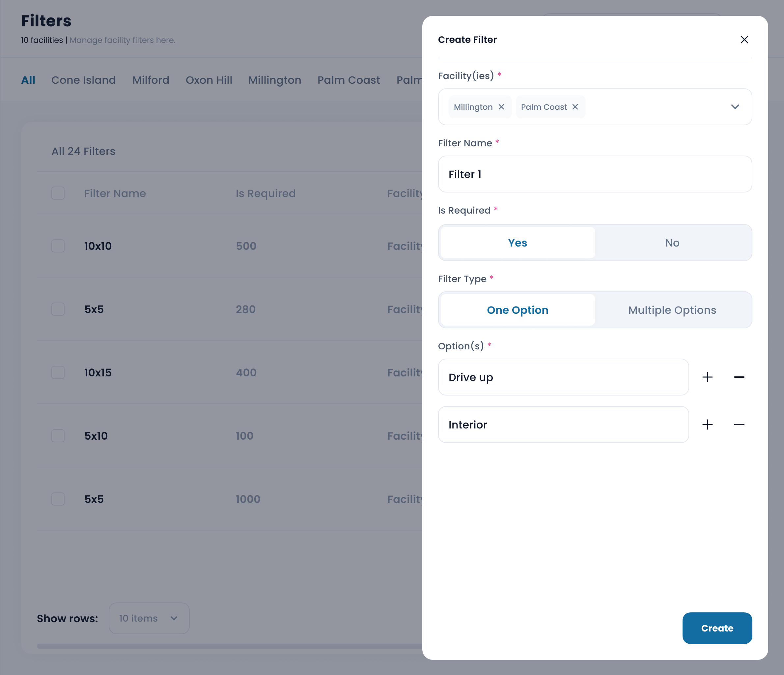Open the Oxon Hill tab
The height and width of the screenshot is (675, 784).
tap(209, 80)
